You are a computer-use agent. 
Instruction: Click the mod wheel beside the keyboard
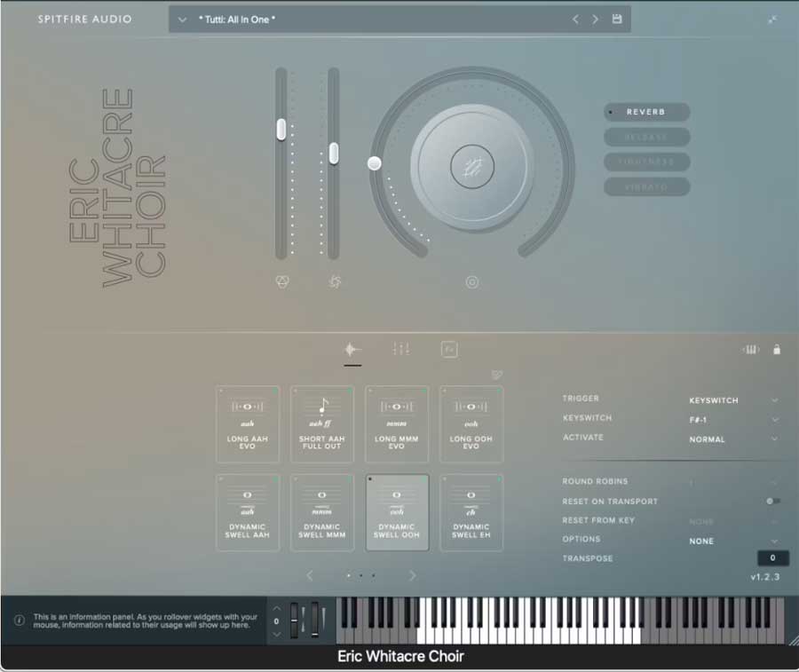point(315,620)
